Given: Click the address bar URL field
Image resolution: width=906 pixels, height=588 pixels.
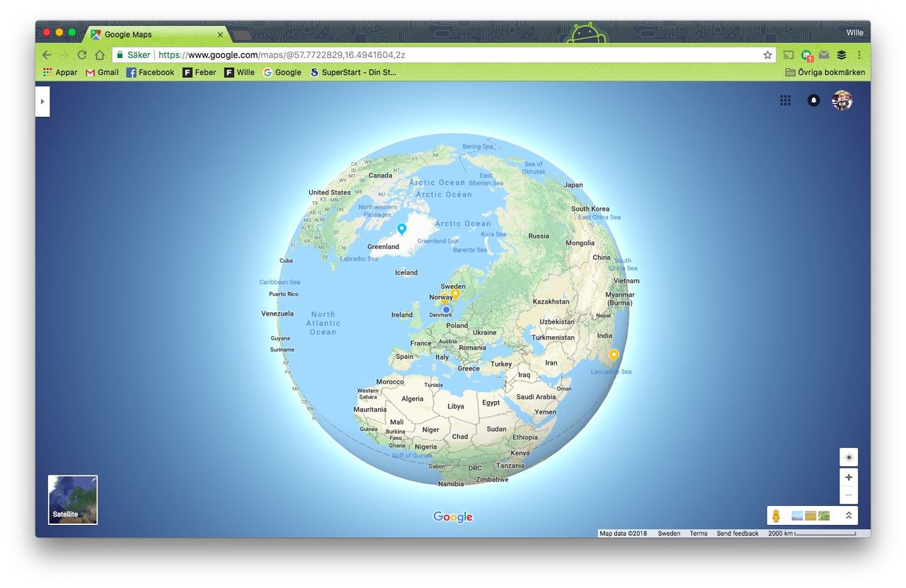Looking at the screenshot, I should coord(283,54).
